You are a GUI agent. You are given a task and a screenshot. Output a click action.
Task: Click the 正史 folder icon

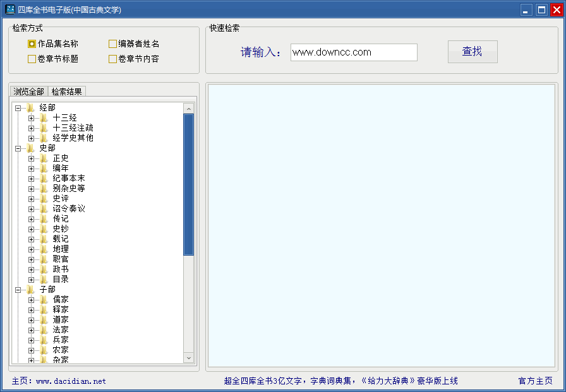coord(42,157)
